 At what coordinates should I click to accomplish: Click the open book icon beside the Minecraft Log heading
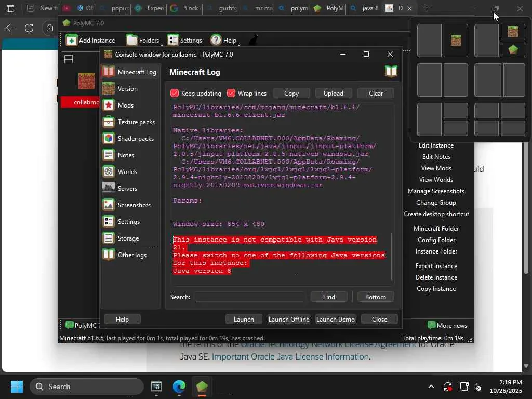[391, 72]
